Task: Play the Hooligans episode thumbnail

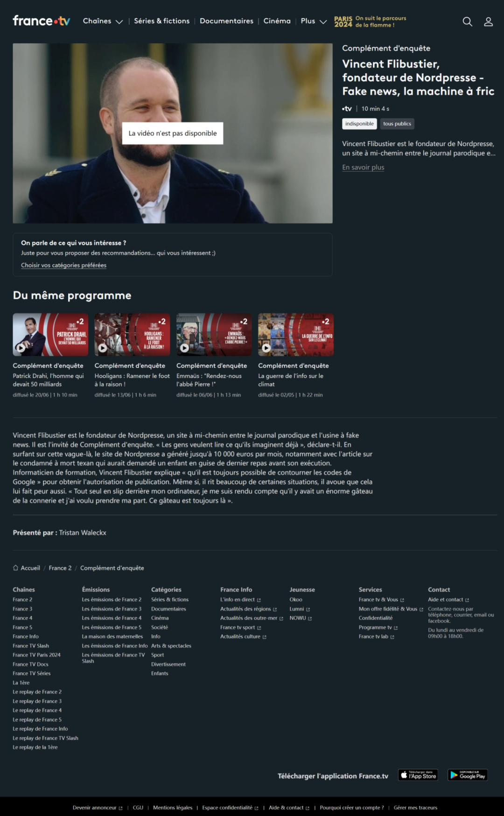Action: coord(132,335)
